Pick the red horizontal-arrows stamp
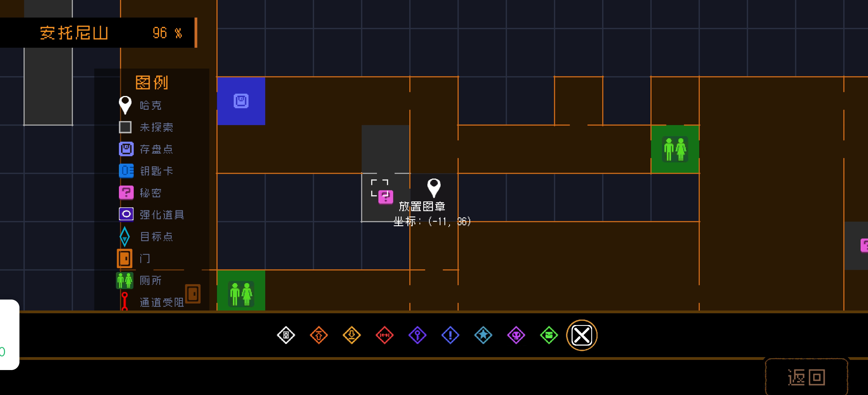Viewport: 868px width, 395px height. click(384, 335)
